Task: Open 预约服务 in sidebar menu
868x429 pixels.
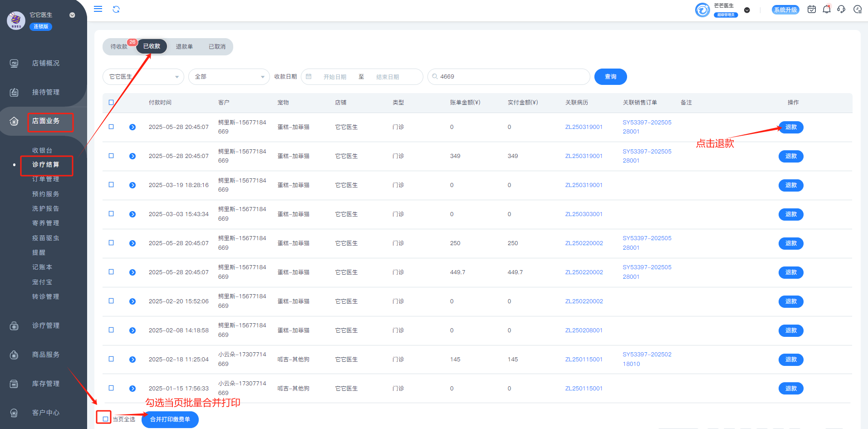Action: pos(45,194)
